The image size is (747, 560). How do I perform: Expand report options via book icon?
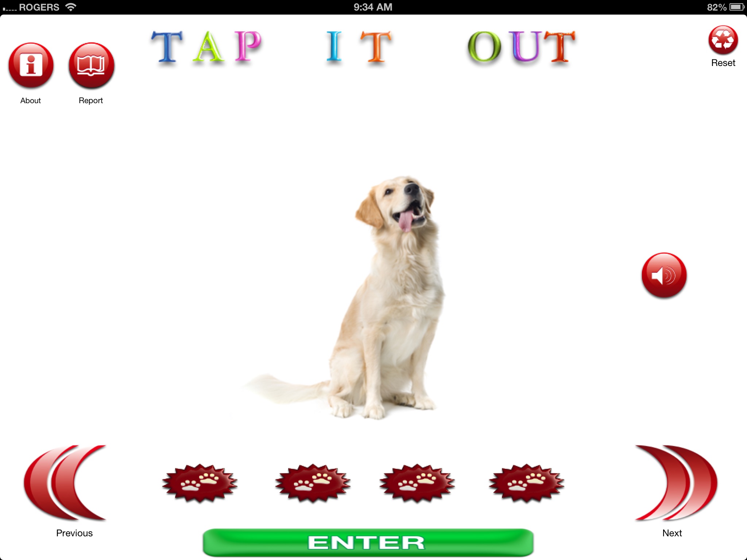[x=91, y=65]
